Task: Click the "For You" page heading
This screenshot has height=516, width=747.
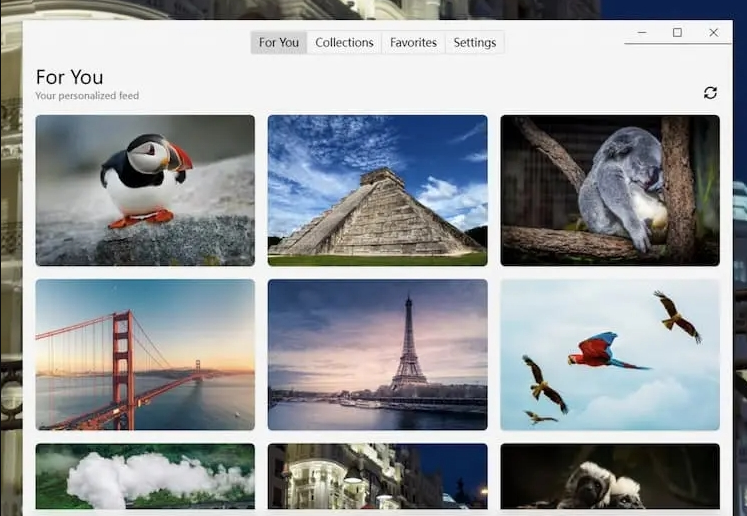Action: [69, 77]
